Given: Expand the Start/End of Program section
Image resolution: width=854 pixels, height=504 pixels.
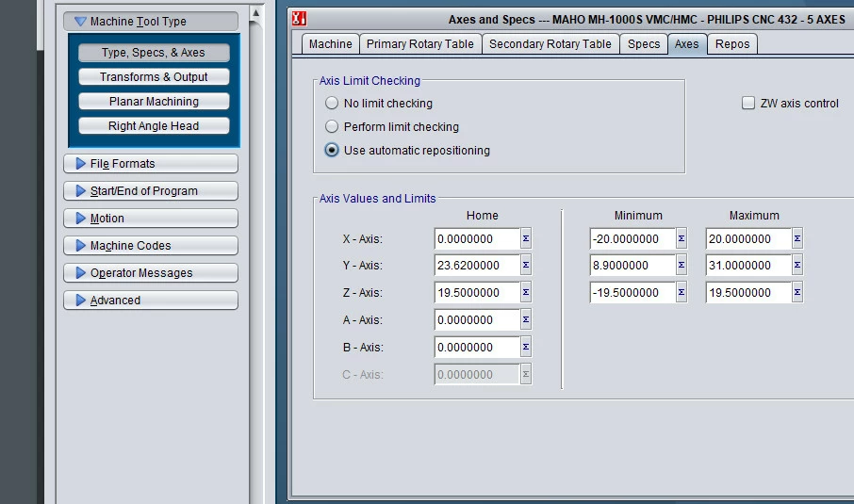Looking at the screenshot, I should tap(151, 190).
